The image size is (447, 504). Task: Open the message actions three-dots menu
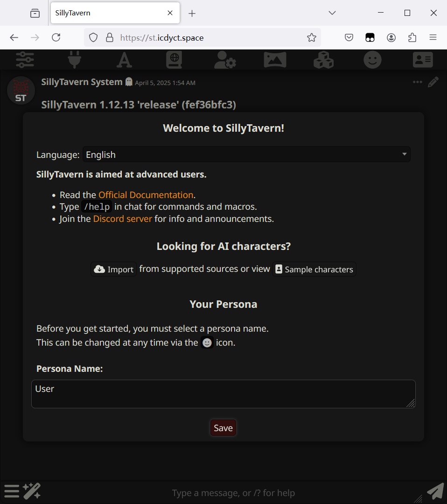point(417,83)
